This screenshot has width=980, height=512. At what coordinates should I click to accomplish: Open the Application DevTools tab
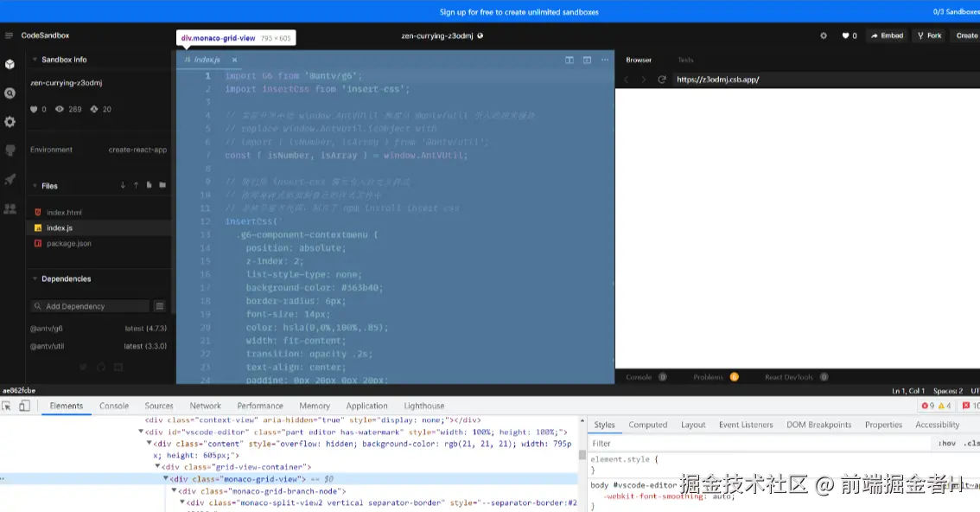click(x=367, y=406)
